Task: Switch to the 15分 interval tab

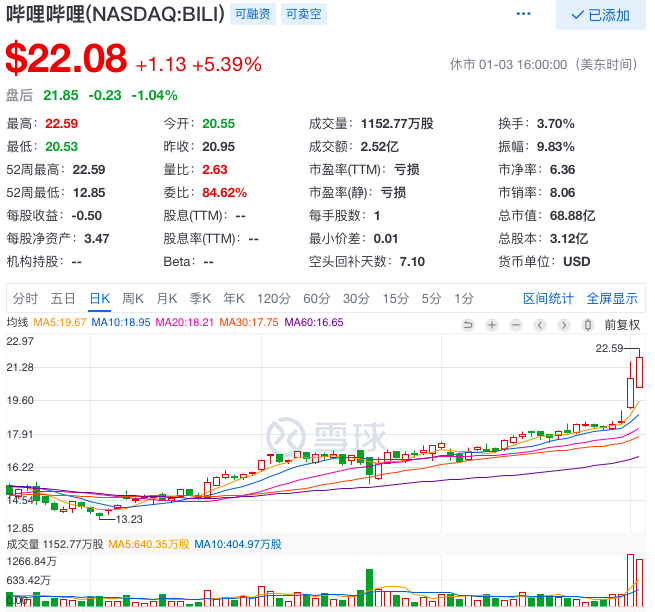Action: (396, 299)
